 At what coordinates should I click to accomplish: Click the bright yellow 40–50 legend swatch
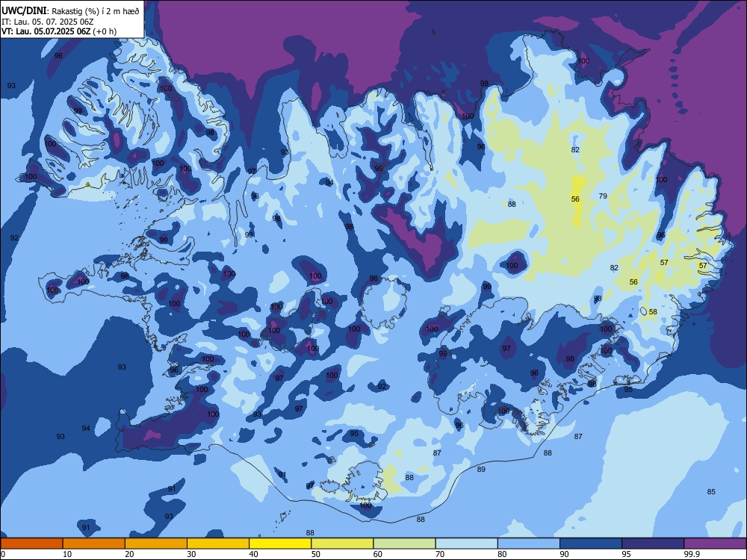[280, 544]
